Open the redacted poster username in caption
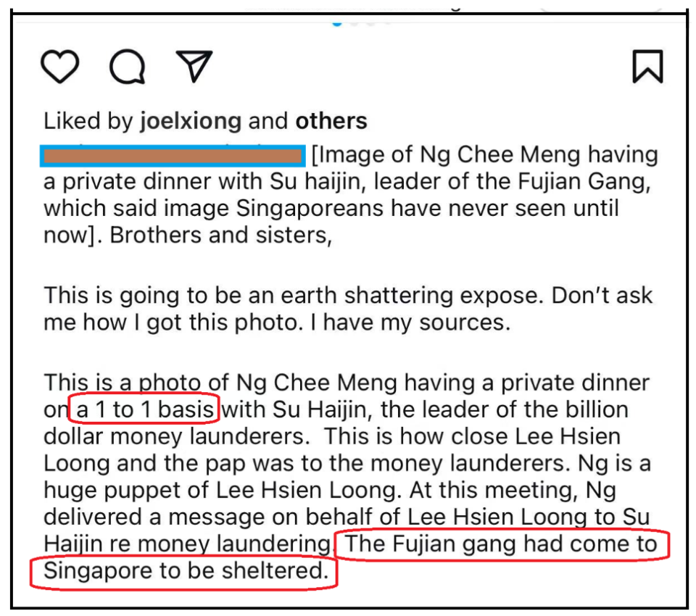This screenshot has width=696, height=616. click(x=173, y=156)
